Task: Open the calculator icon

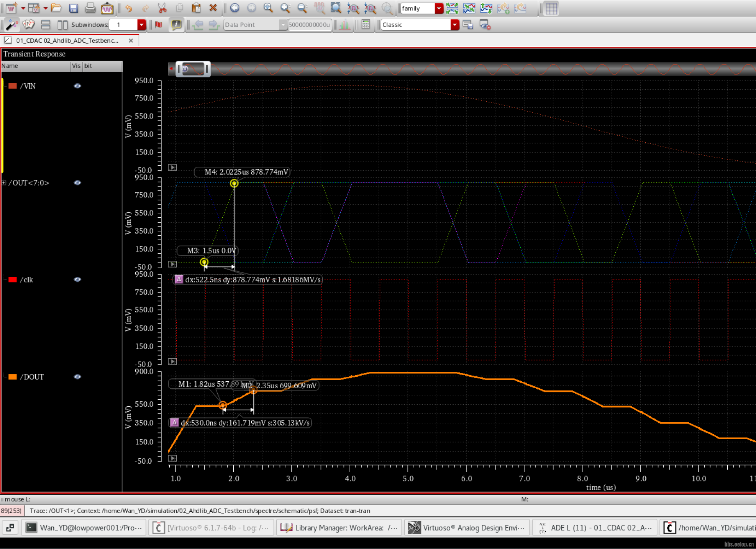Action: (x=366, y=25)
